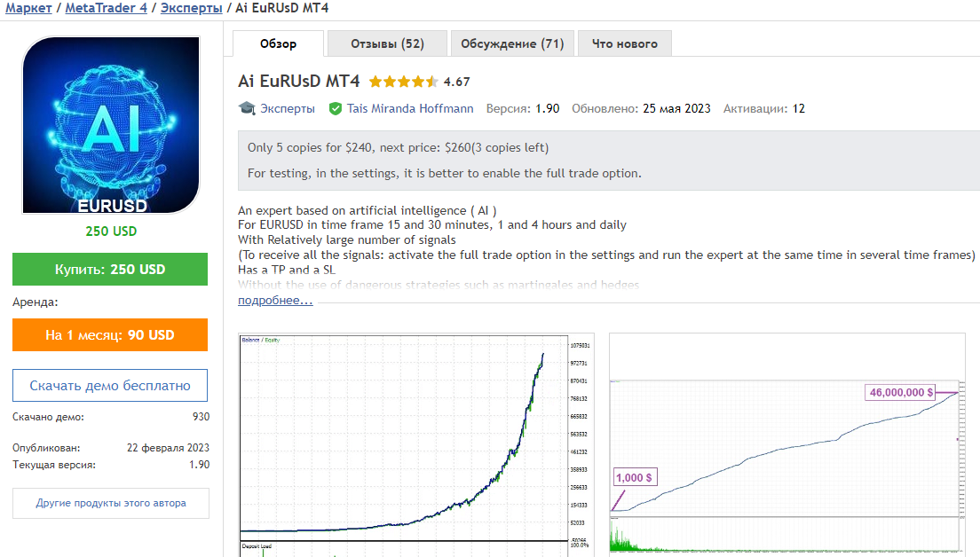Open the 46,000,000 $ growth chart screenshot
This screenshot has height=557, width=980.
(787, 445)
